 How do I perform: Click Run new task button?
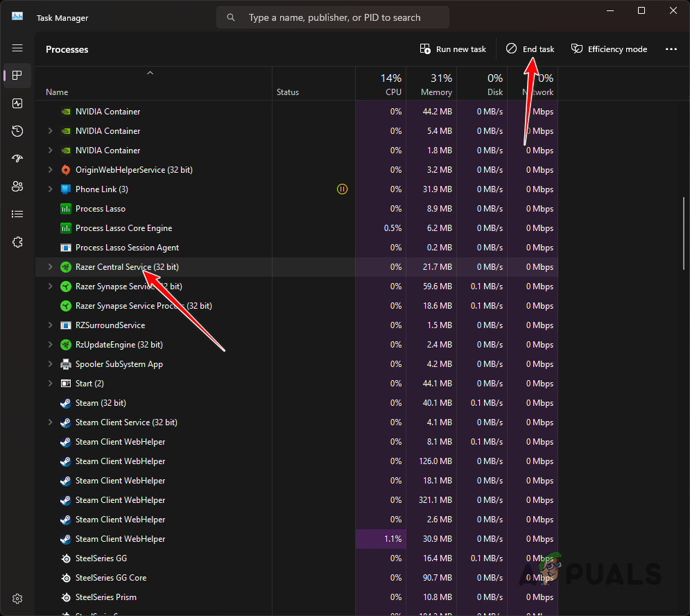[453, 49]
